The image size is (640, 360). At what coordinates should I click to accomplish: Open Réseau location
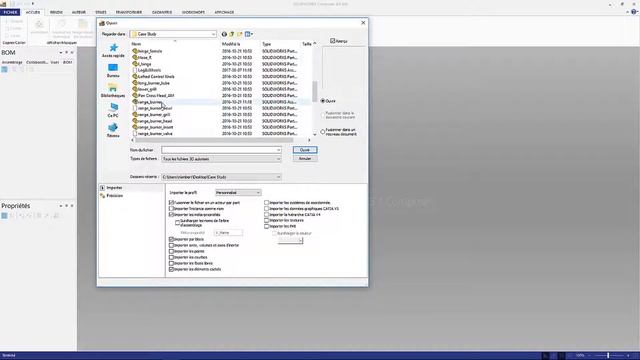(113, 131)
